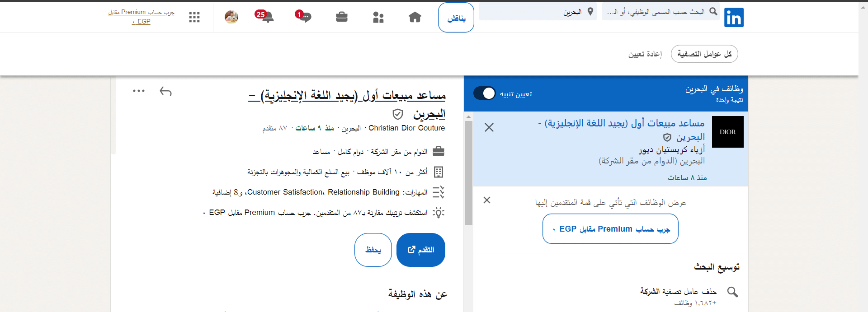
Task: Click the Premium link in applicant insights
Action: click(x=256, y=213)
